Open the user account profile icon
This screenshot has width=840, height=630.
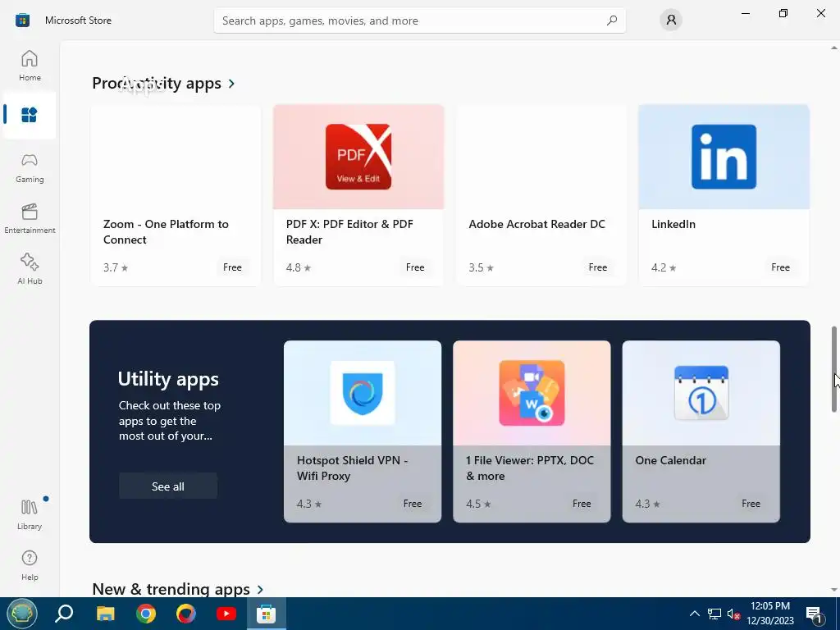coord(671,21)
